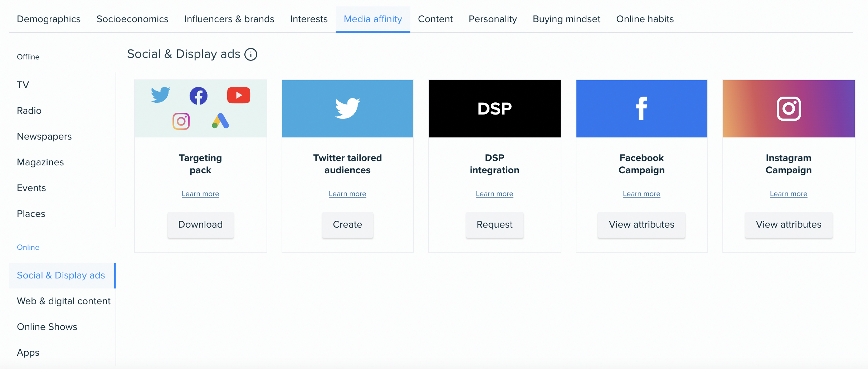
Task: Click the Instagram Campaign gradient logo banner
Action: (x=789, y=109)
